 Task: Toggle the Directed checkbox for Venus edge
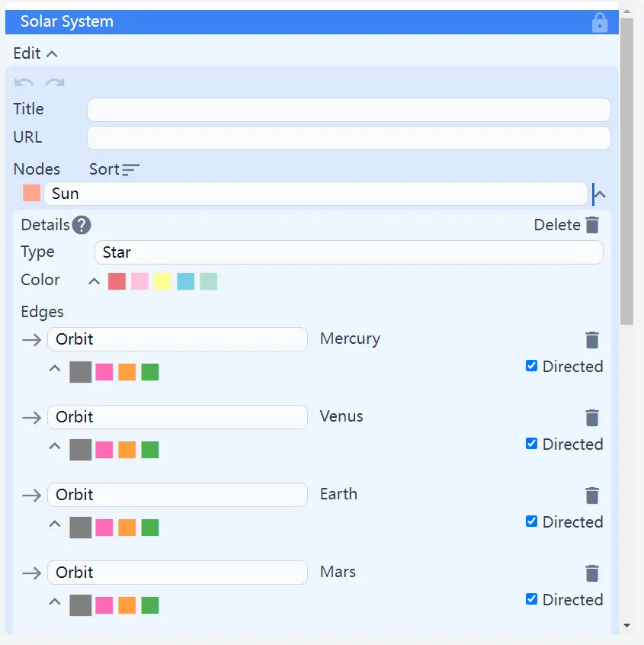tap(532, 444)
